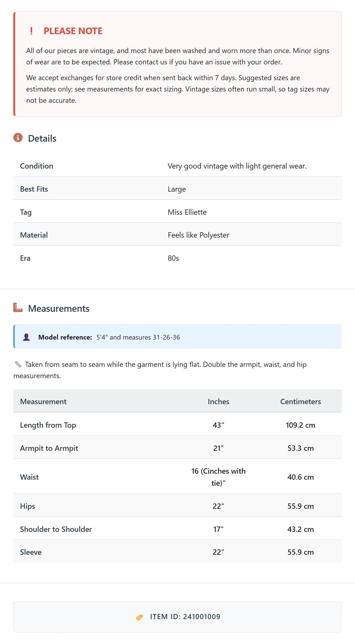Click the Details info circle icon

click(18, 138)
